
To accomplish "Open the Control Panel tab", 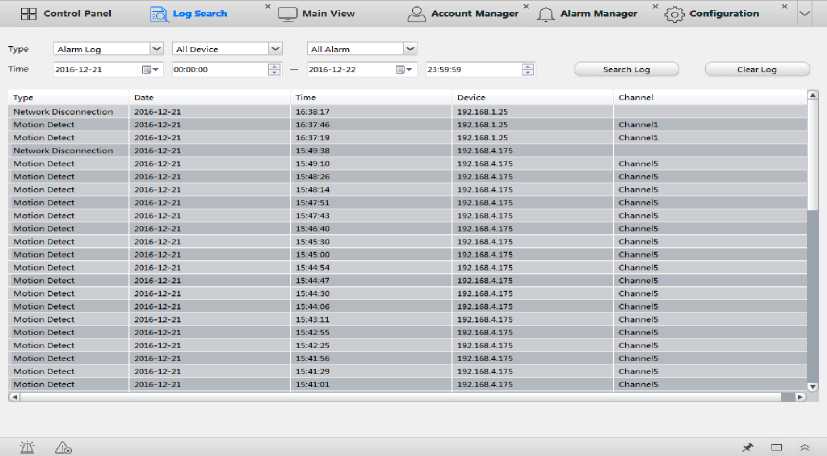I will 65,14.
